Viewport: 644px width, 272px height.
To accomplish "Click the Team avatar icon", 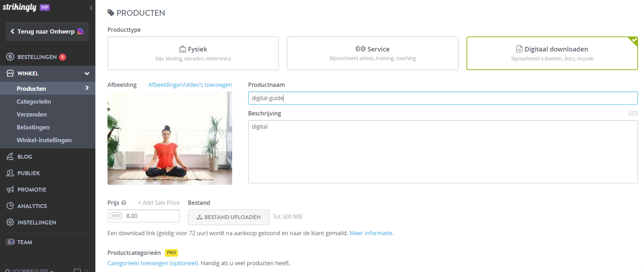I will [x=10, y=242].
